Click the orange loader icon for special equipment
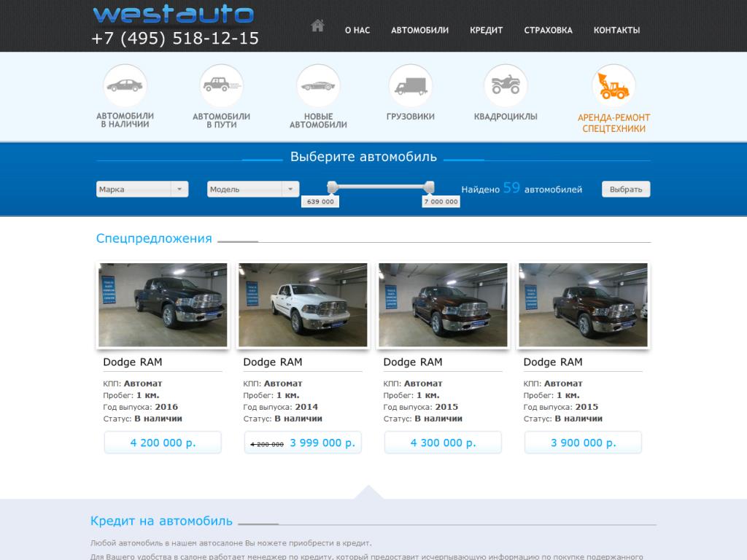Image resolution: width=747 pixels, height=560 pixels. pos(614,86)
